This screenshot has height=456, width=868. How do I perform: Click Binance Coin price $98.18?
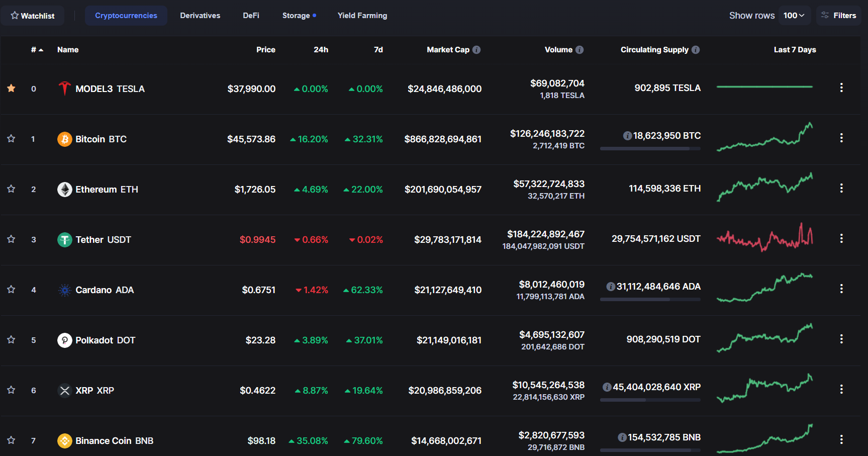(261, 440)
